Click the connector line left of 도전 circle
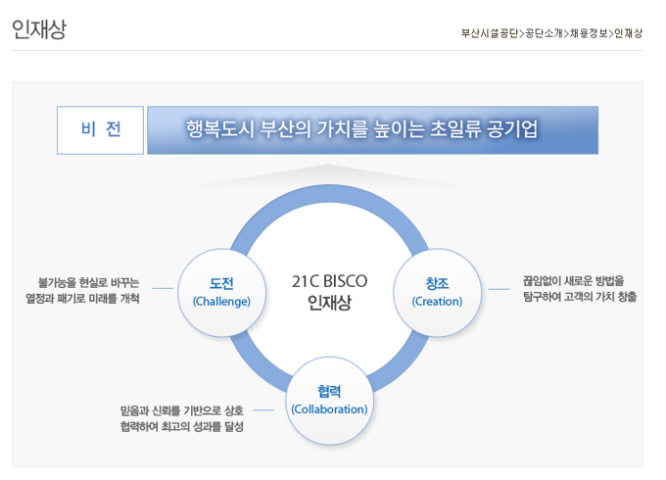Viewport: 666px width, 480px height. [x=162, y=291]
